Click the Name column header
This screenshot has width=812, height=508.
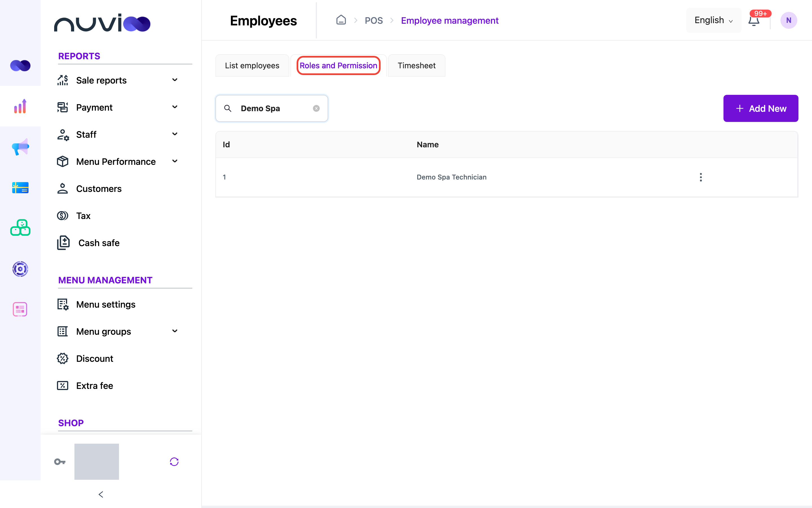(427, 144)
